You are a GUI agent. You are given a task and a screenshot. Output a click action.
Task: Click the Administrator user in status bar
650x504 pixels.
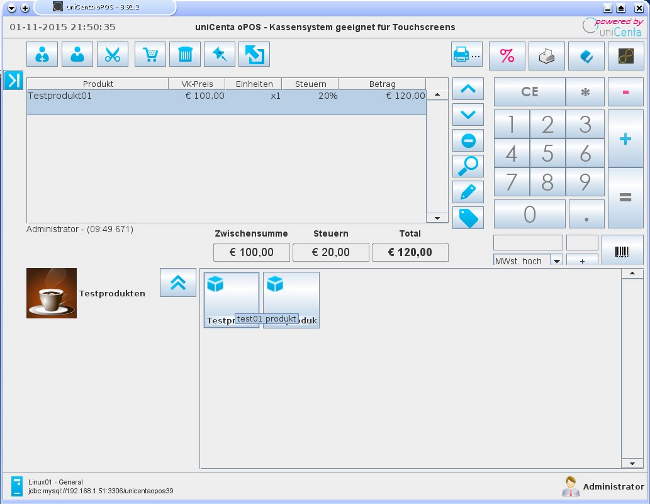click(x=603, y=486)
